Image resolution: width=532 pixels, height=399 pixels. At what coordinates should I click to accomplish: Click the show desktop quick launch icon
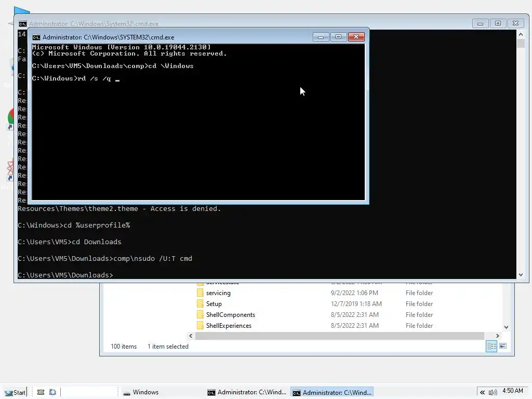click(x=41, y=392)
